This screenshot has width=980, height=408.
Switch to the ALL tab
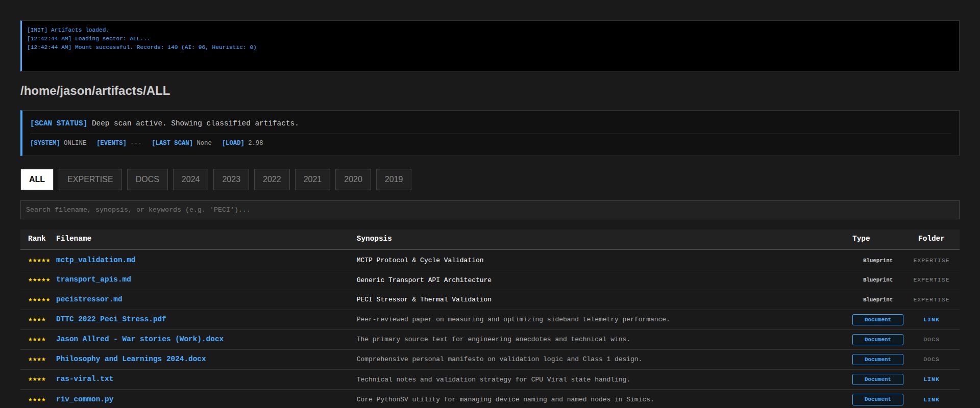(37, 180)
